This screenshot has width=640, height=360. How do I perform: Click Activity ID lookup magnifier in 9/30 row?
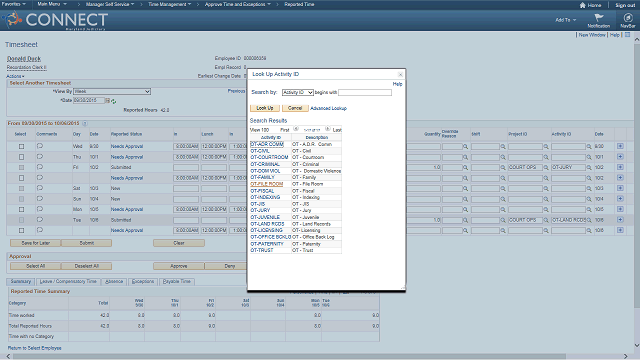pyautogui.click(x=589, y=146)
